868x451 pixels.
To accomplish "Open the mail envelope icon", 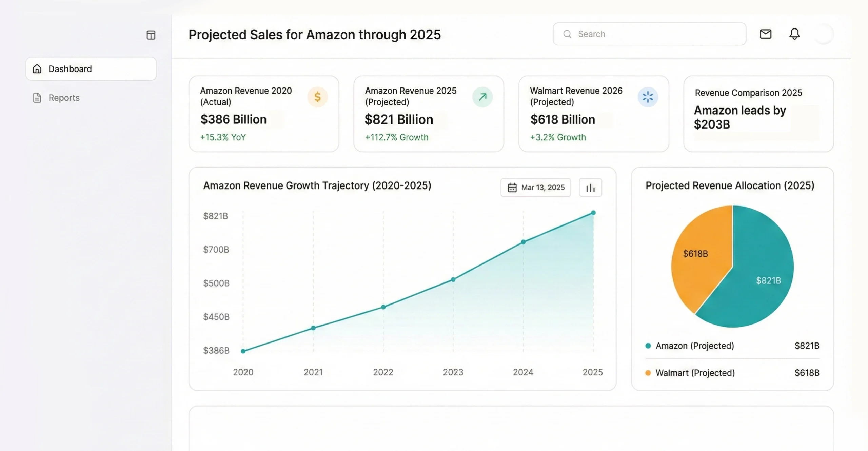I will pyautogui.click(x=766, y=34).
